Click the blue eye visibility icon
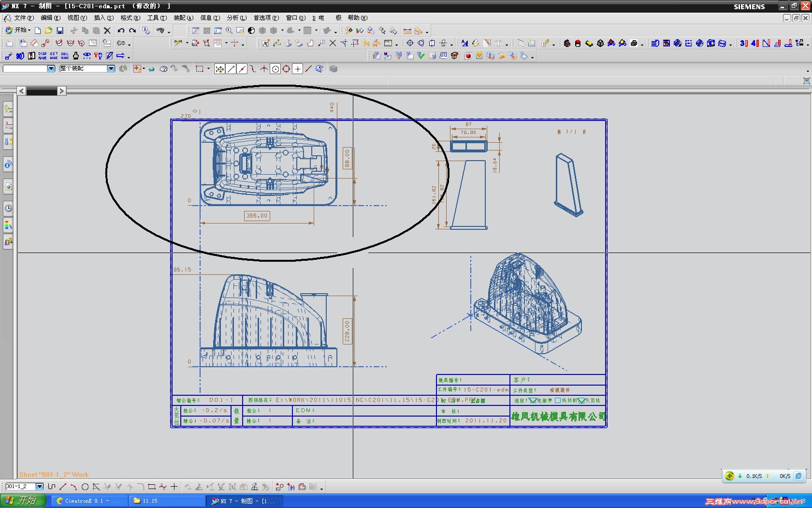 (x=87, y=56)
